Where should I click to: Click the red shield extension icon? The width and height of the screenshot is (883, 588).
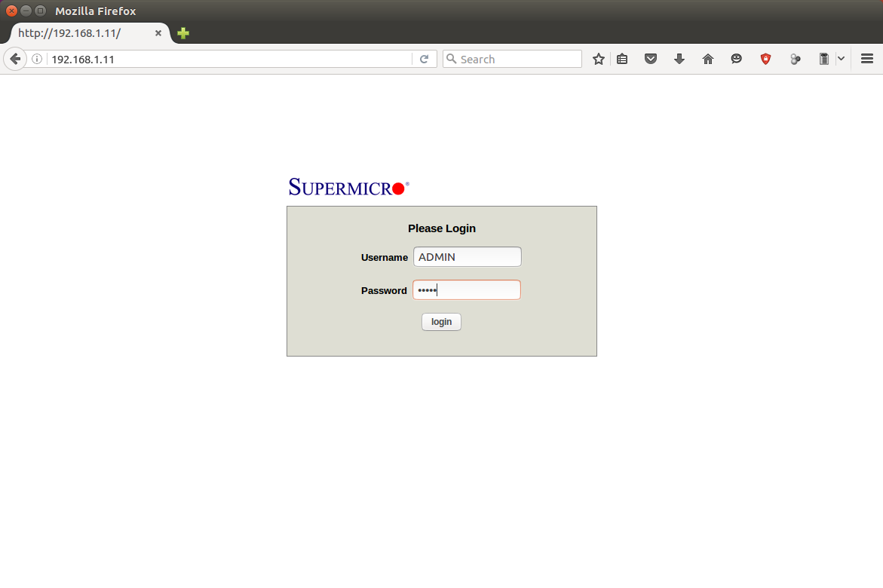[765, 59]
